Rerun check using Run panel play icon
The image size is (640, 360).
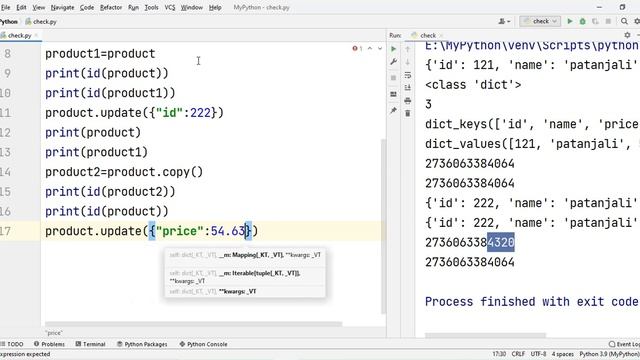(x=393, y=49)
